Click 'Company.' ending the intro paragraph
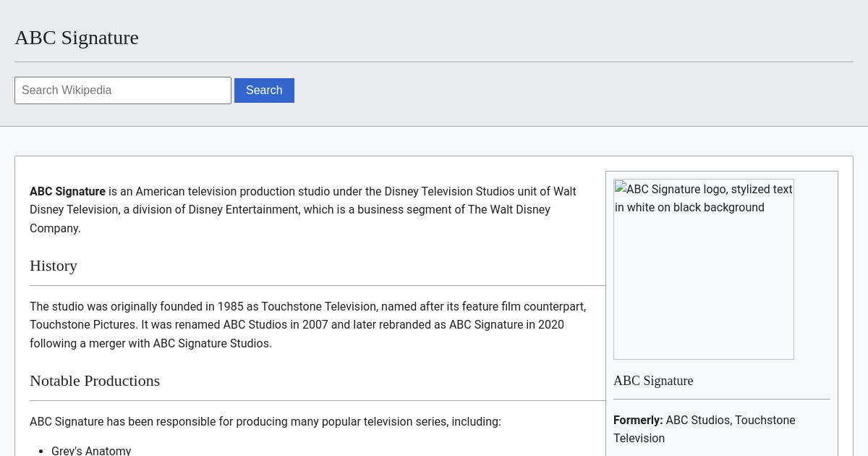 tap(55, 229)
